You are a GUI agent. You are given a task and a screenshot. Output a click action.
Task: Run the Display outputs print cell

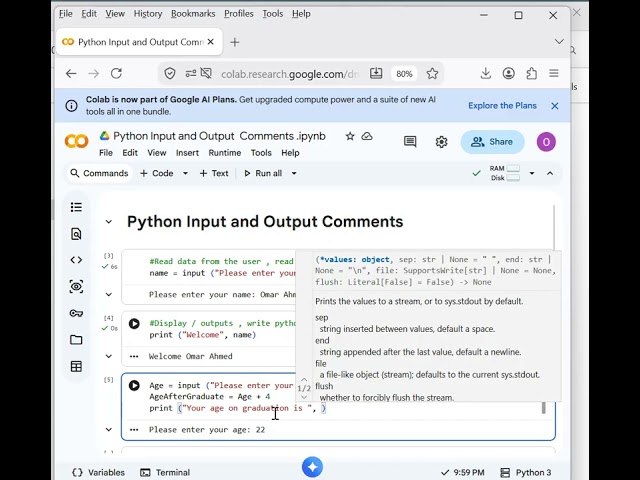coord(134,324)
